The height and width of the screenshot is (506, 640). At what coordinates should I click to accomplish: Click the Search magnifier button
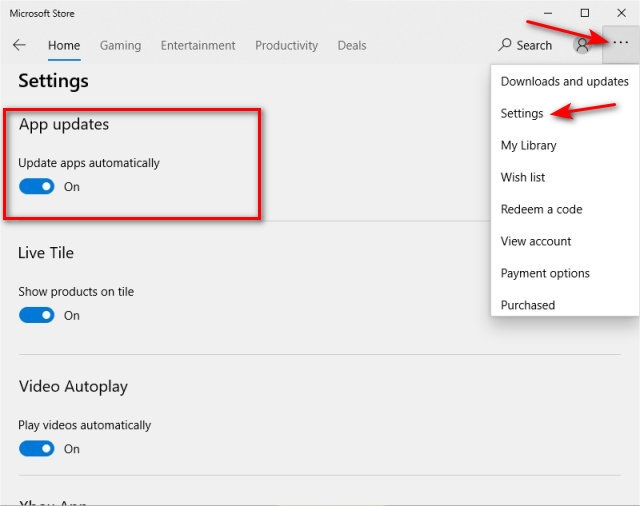click(x=525, y=45)
